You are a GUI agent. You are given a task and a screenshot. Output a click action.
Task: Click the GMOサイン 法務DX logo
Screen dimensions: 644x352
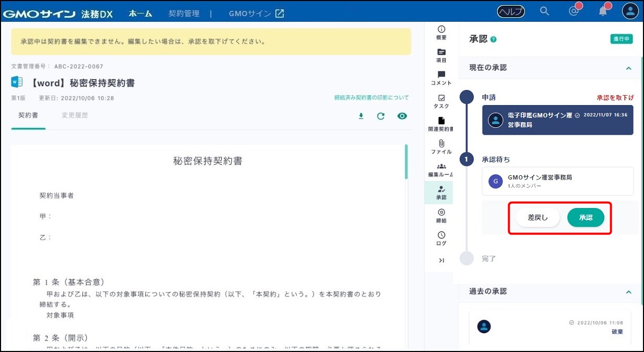pyautogui.click(x=58, y=14)
